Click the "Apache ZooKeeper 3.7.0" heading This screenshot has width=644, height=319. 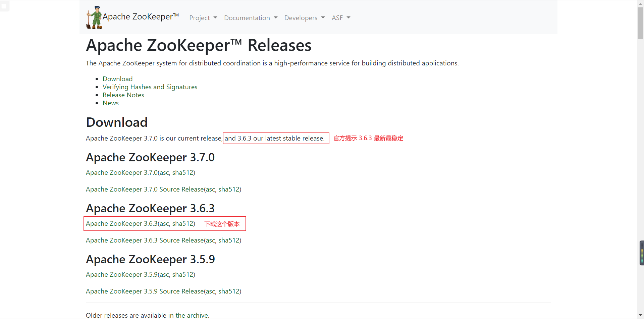coord(150,157)
